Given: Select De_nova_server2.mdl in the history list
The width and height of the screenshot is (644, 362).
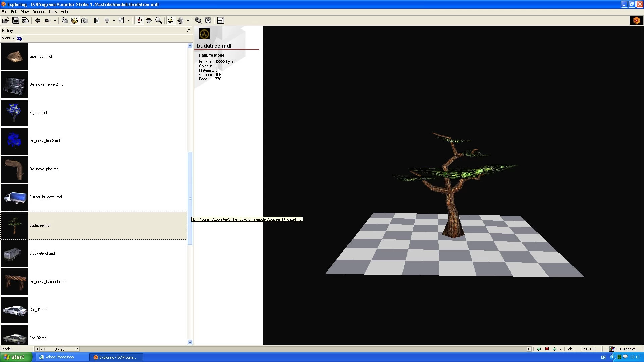Looking at the screenshot, I should click(94, 84).
